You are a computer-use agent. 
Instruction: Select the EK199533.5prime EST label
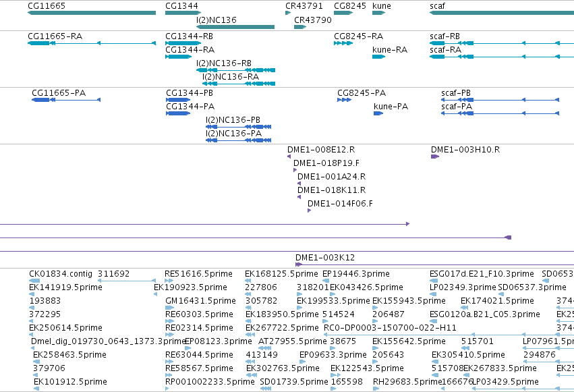tap(333, 301)
